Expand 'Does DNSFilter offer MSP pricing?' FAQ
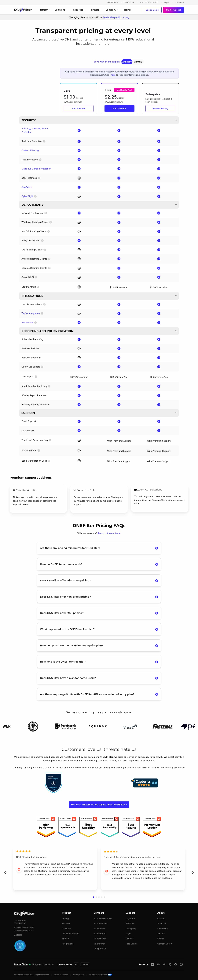The image size is (198, 980). click(x=99, y=613)
